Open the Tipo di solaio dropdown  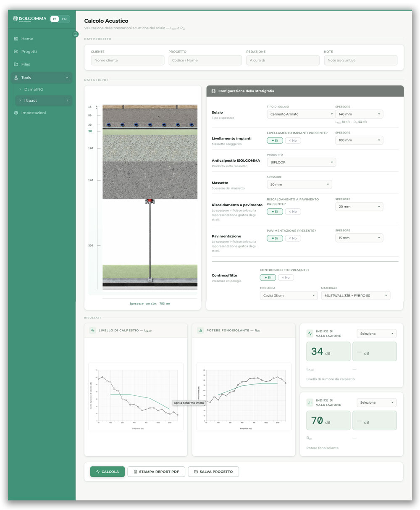301,114
